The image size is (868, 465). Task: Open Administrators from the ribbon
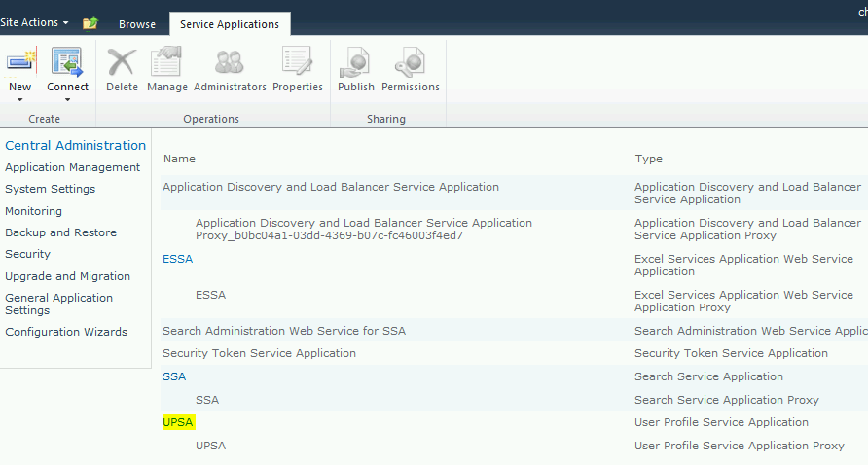tap(230, 64)
